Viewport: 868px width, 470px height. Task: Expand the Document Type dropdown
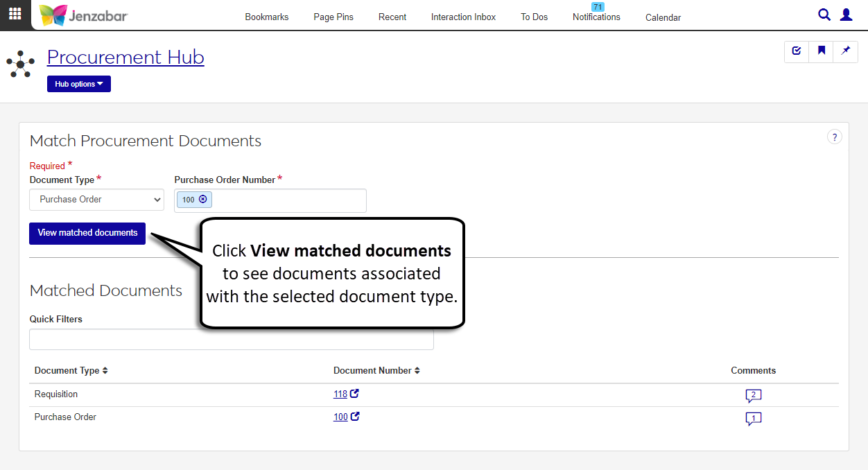[x=96, y=200]
